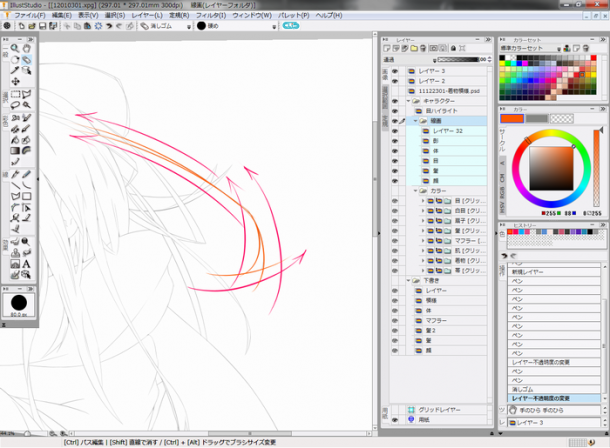Create new layer folder icon

coord(414,48)
